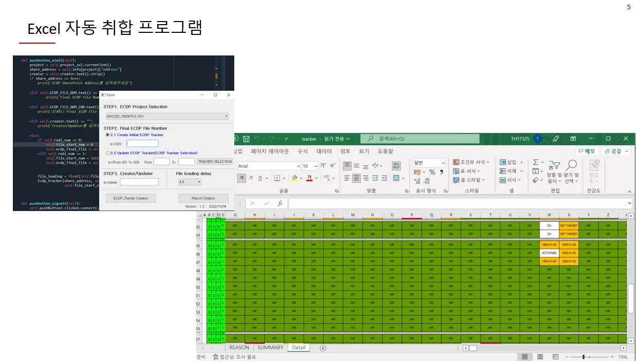Open 수식 ribbon tab
Screen dimensions: 636x364
[x=303, y=151]
